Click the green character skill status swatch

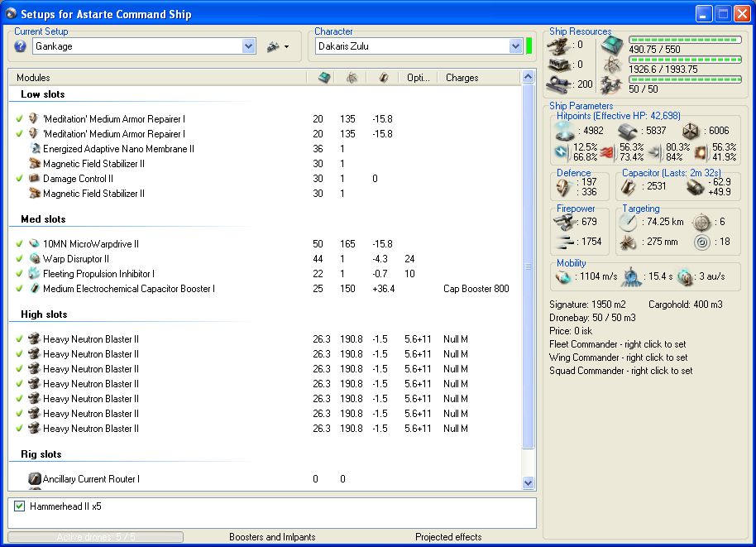pos(529,46)
